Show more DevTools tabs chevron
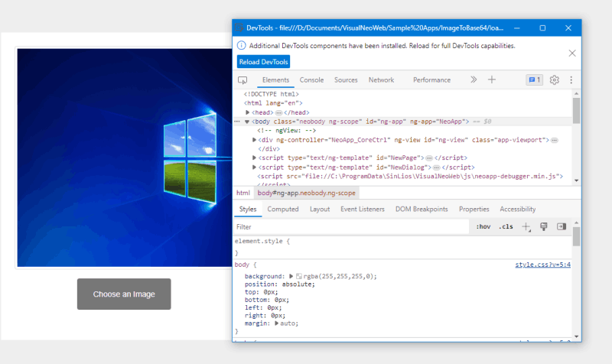Screen dimensions: 612x364 pos(474,80)
